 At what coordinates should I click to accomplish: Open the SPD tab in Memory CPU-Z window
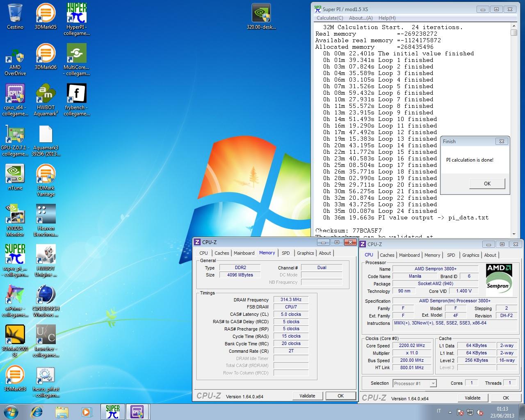tap(286, 253)
